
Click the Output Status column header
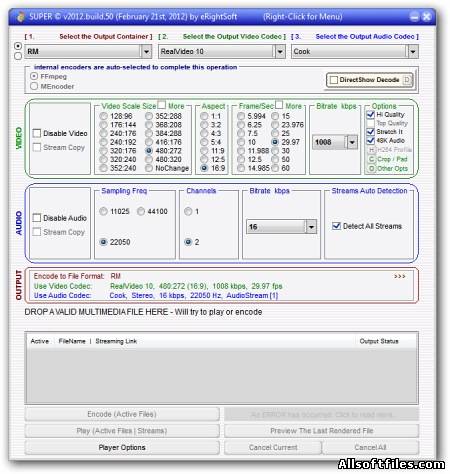(379, 341)
